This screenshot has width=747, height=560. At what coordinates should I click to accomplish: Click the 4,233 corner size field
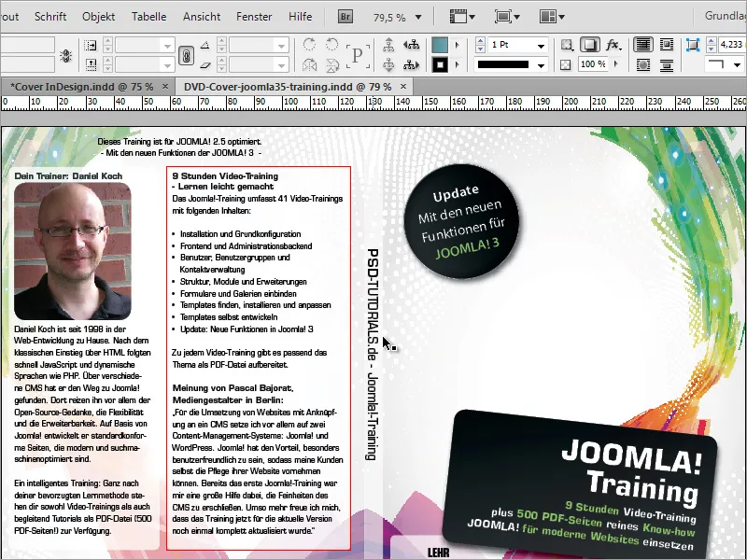[x=732, y=44]
